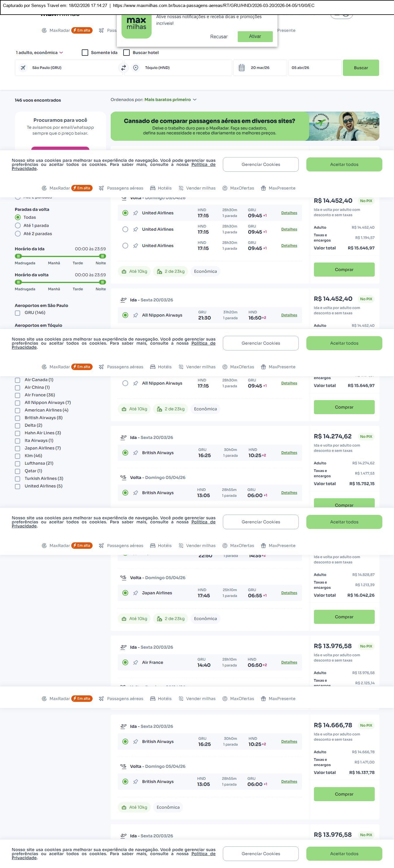The height and width of the screenshot is (868, 394).
Task: Expand the Mais baratos primeiro sort dropdown
Action: (x=170, y=100)
